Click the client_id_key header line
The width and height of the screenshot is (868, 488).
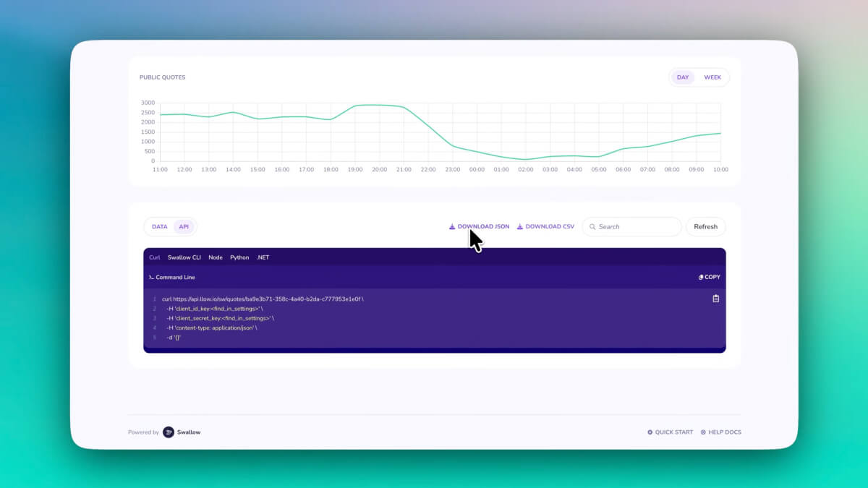[x=214, y=309]
